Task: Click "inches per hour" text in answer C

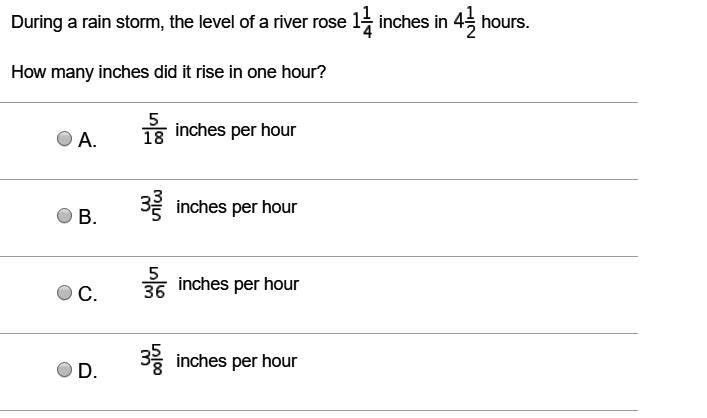Action: click(238, 284)
